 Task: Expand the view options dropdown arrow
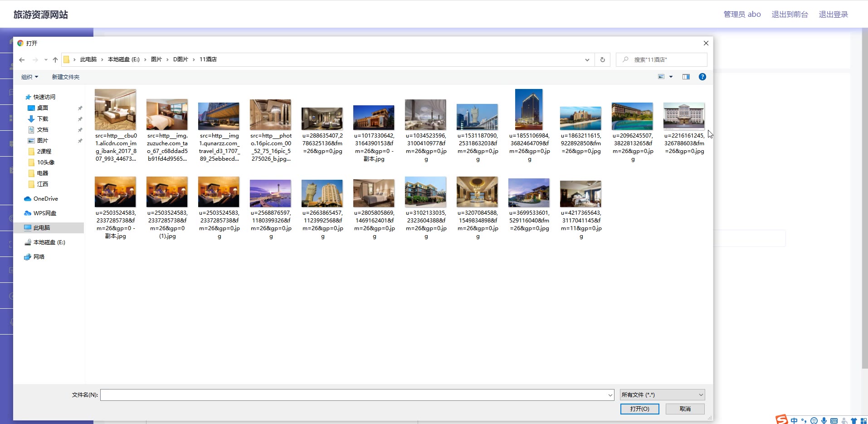(x=671, y=77)
